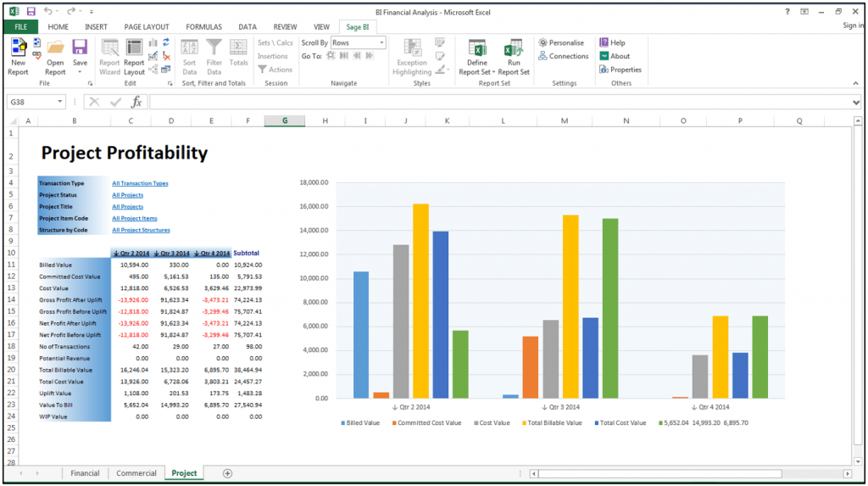Expand the Save button dropdown arrow
This screenshot has width=868, height=486.
[x=80, y=72]
